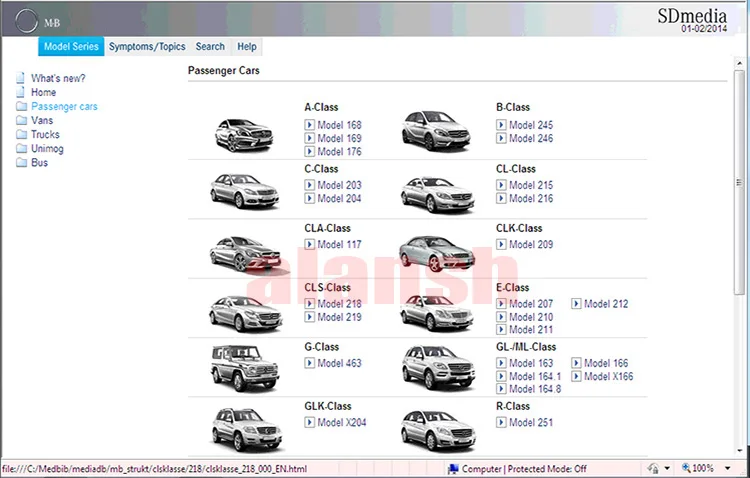Screen dimensions: 750x478
Task: Click arrow icon beside Model 117
Action: coord(309,244)
